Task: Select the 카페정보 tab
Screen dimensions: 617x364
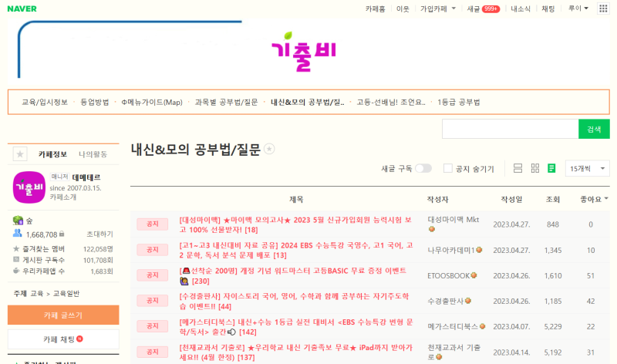Action: coord(52,154)
